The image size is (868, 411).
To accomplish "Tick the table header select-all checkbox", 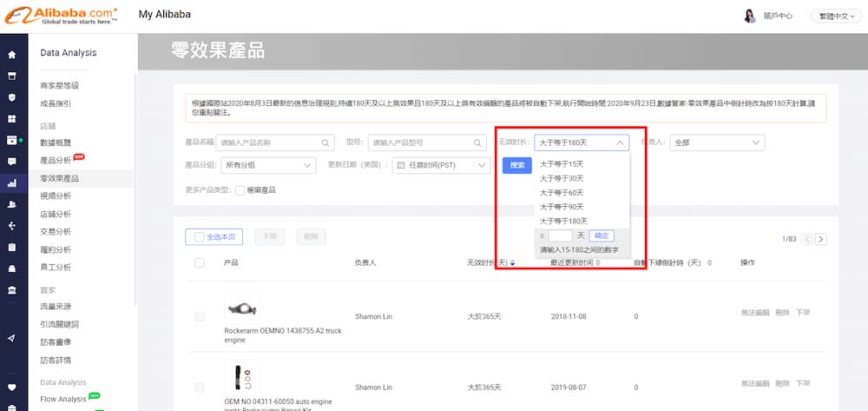I will 200,262.
